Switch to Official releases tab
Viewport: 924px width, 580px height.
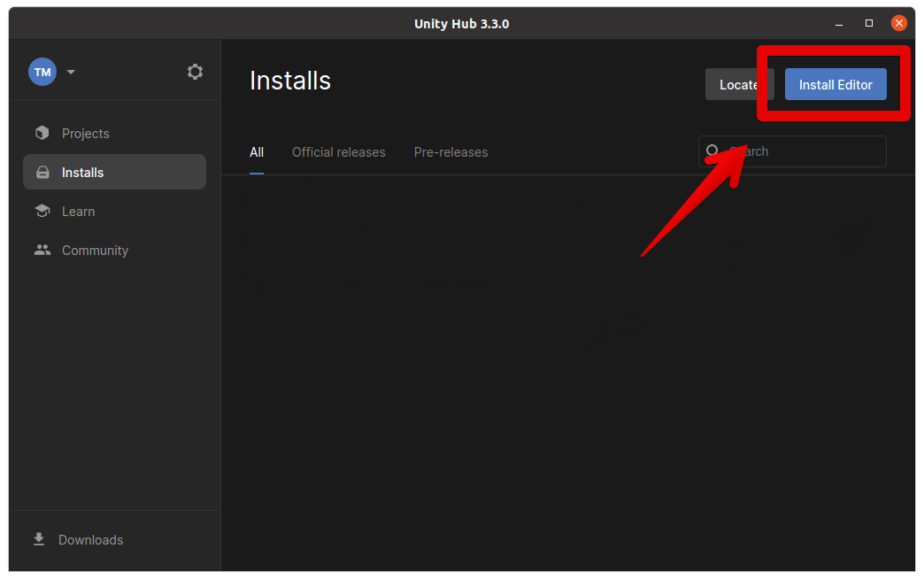click(339, 152)
